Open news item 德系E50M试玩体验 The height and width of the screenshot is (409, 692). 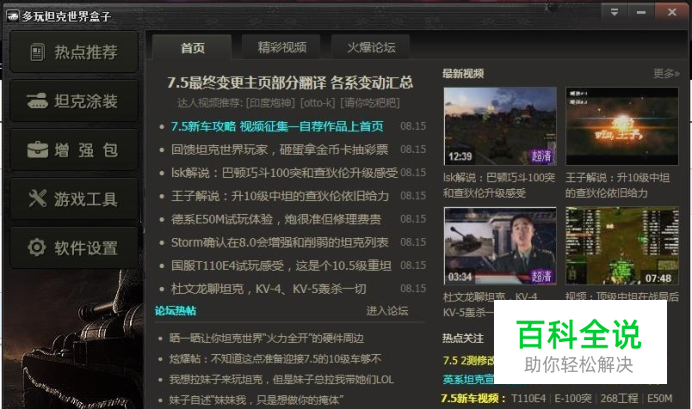tap(276, 219)
